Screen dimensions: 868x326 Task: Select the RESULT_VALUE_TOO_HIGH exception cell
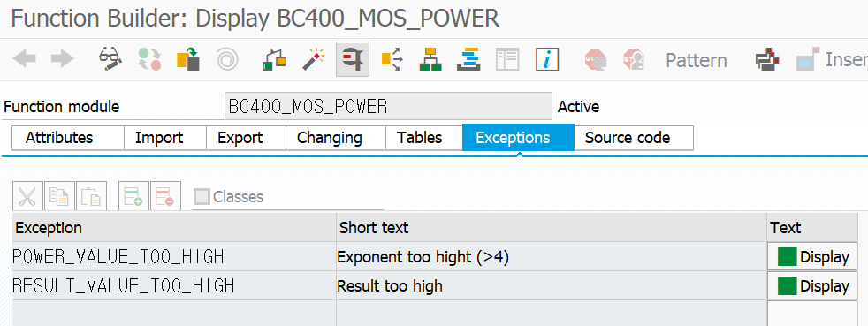174,285
